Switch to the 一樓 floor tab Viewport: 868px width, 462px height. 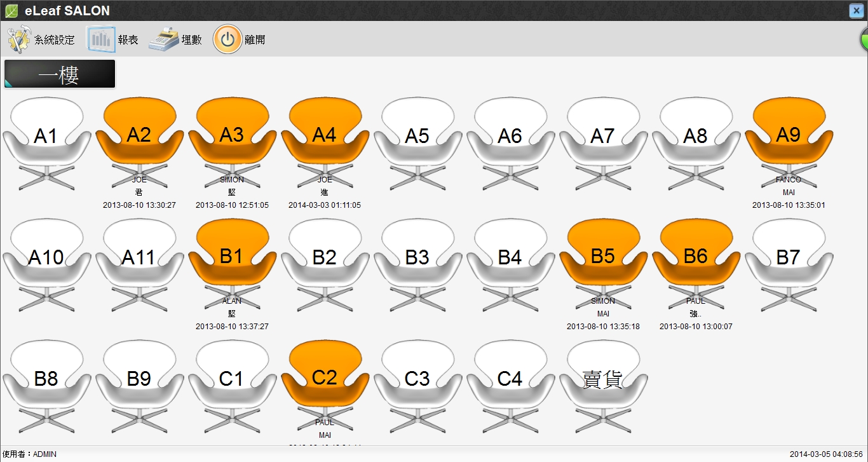(59, 74)
